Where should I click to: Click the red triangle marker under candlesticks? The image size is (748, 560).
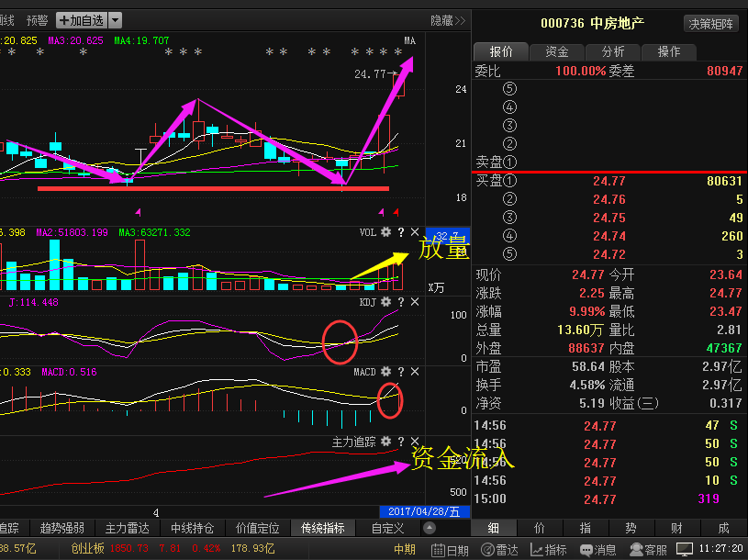396,212
